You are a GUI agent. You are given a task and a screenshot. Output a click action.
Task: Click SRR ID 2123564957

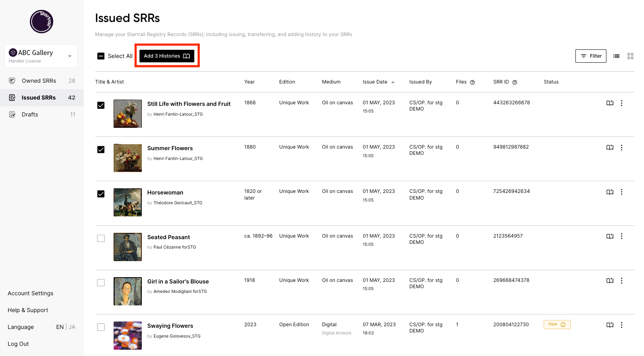(508, 236)
